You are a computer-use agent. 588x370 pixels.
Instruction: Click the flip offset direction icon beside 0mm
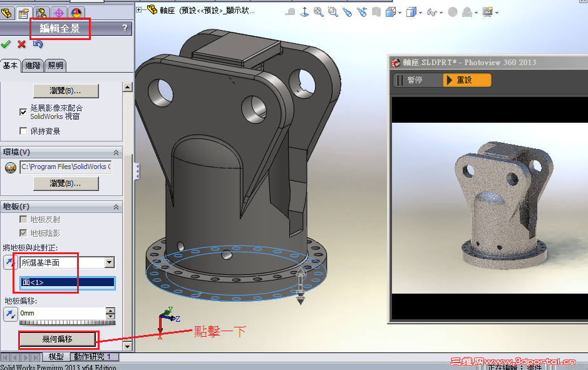[10, 314]
